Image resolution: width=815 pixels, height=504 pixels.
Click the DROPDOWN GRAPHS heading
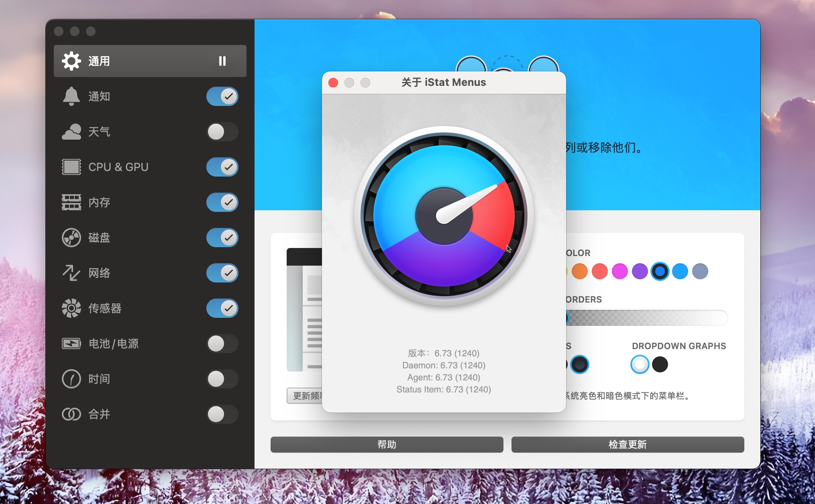[x=679, y=346]
